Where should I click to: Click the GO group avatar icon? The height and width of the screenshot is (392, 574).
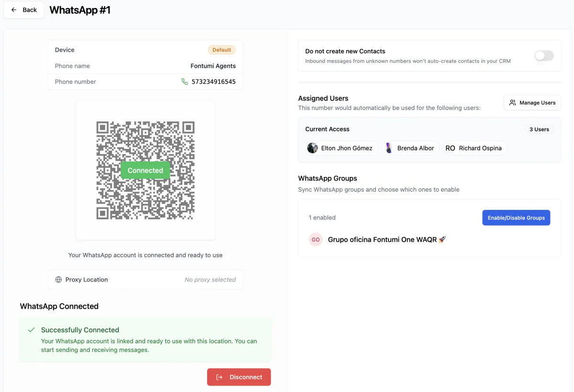click(316, 240)
